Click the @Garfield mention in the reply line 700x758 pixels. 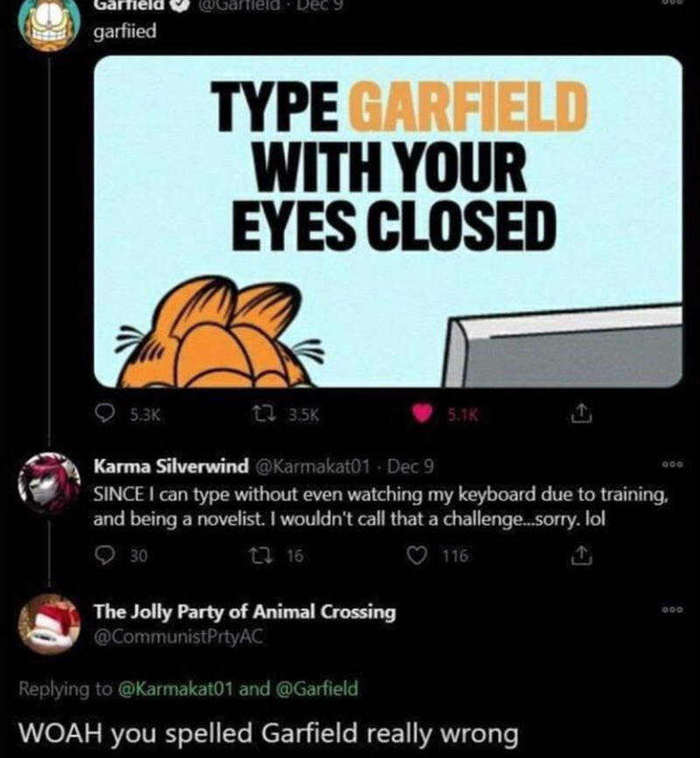318,689
